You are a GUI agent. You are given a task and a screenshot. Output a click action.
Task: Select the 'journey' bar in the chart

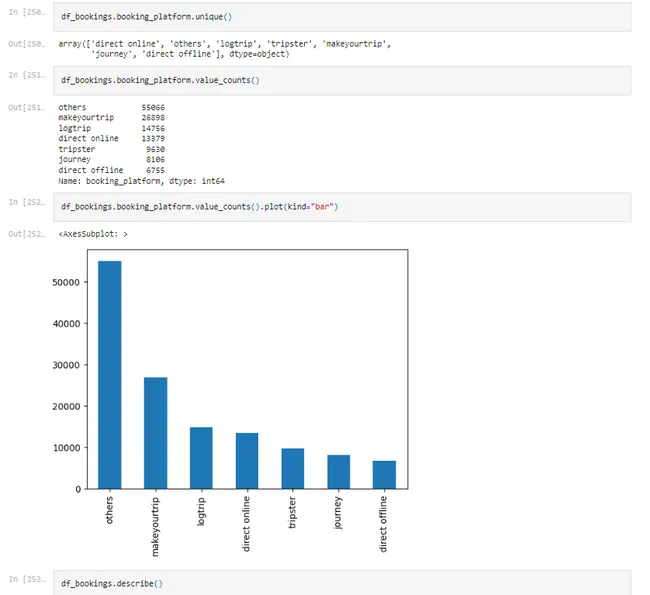[338, 472]
